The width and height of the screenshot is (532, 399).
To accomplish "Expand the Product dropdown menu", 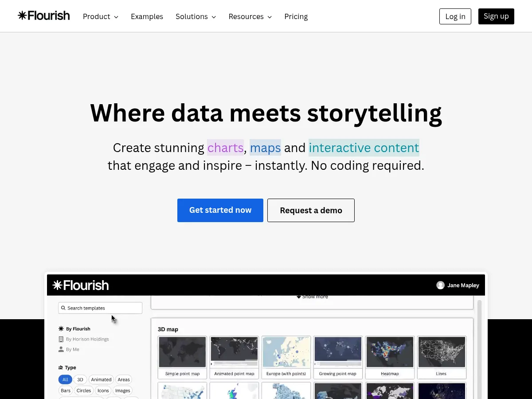I will [101, 16].
